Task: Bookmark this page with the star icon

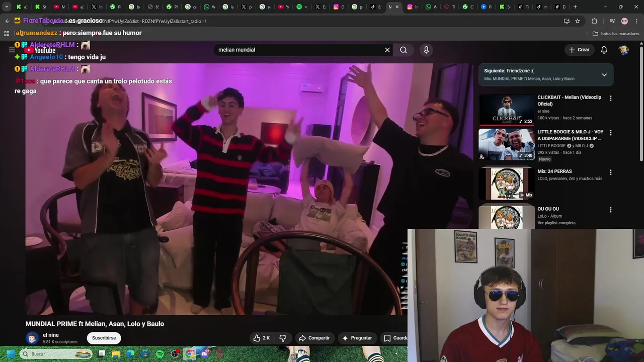Action: click(x=578, y=21)
